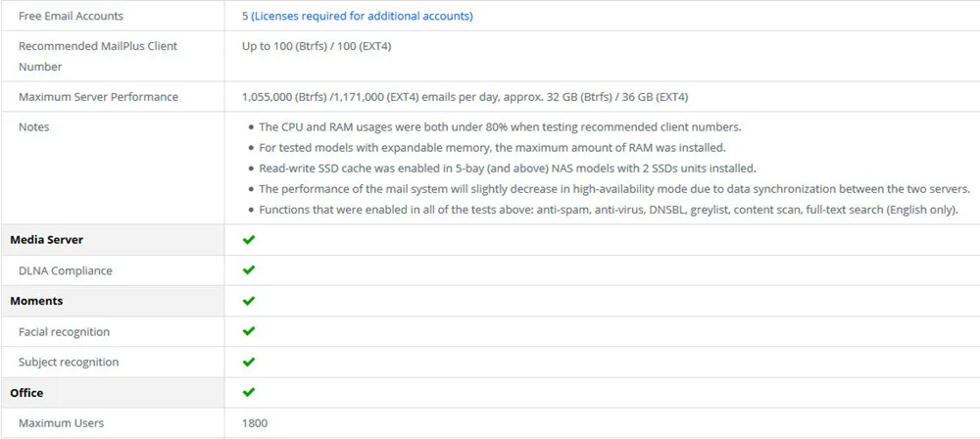Select the Media Server section header
Viewport: 980px width, 439px height.
(47, 240)
